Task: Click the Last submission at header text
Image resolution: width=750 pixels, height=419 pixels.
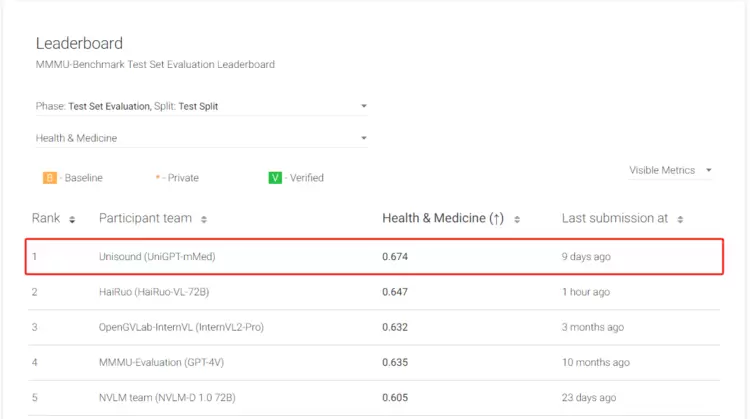Action: click(x=614, y=218)
